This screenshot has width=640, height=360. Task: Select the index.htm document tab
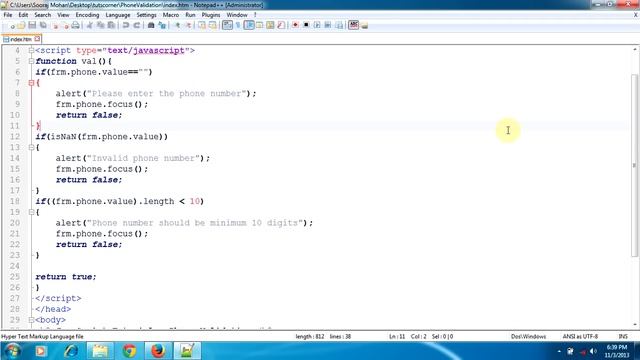(x=20, y=39)
